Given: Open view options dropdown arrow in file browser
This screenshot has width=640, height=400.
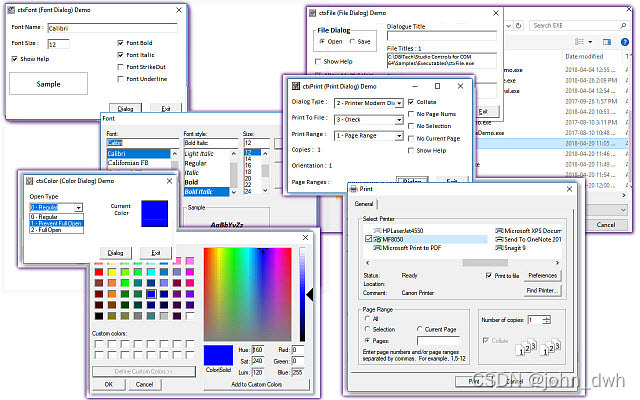Looking at the screenshot, I should (590, 42).
